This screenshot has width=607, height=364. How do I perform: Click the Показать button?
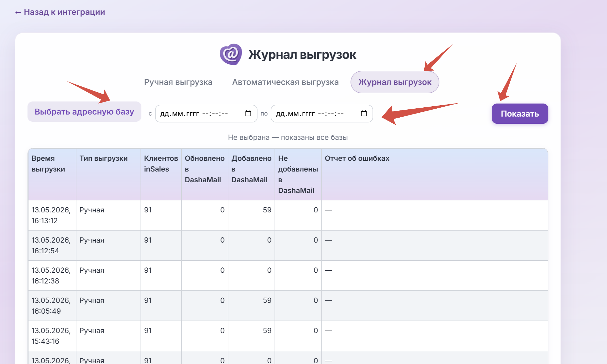(520, 113)
